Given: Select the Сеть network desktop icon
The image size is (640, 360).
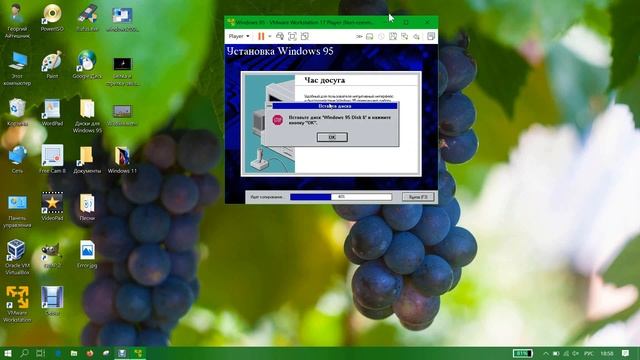Looking at the screenshot, I should point(17,159).
